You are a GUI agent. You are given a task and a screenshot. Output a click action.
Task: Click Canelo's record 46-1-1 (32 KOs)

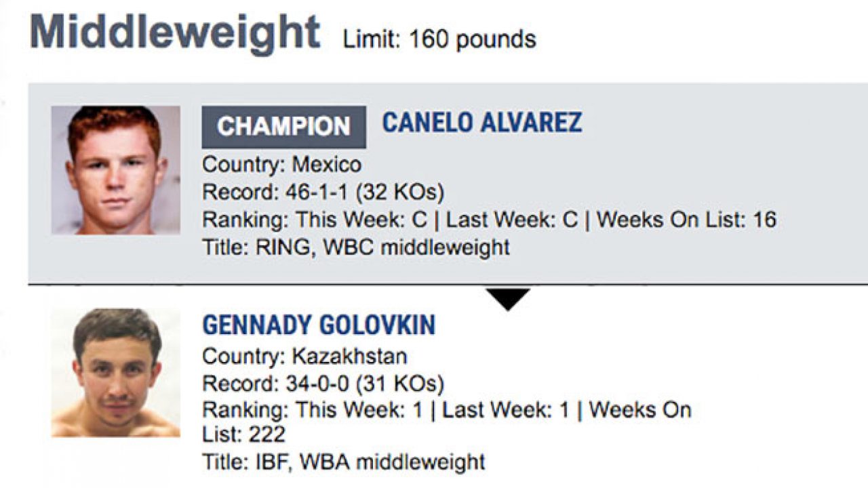pos(323,192)
